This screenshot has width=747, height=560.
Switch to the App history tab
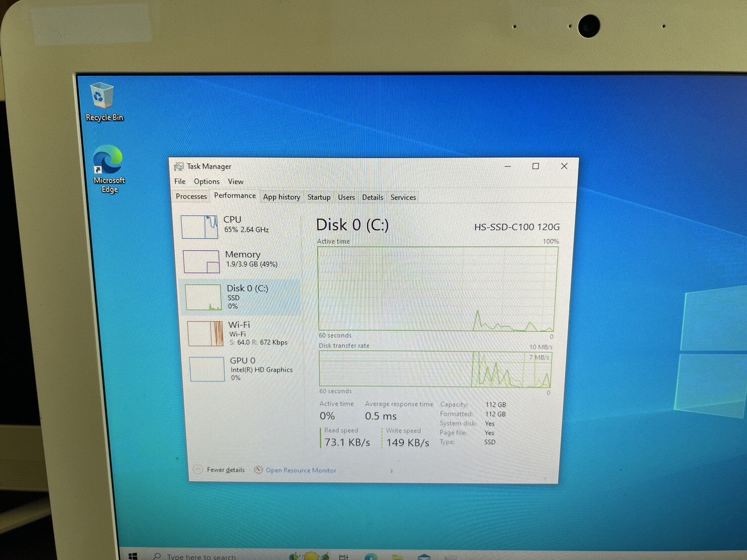point(281,197)
